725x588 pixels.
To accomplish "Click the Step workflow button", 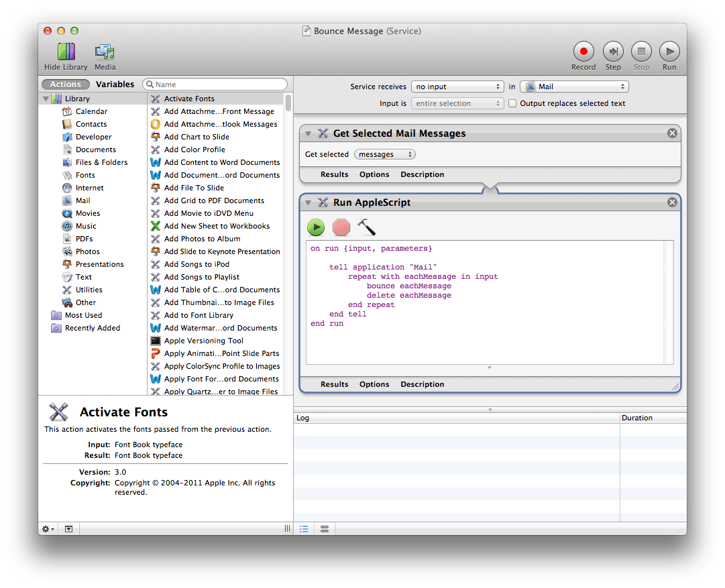I will [x=613, y=52].
